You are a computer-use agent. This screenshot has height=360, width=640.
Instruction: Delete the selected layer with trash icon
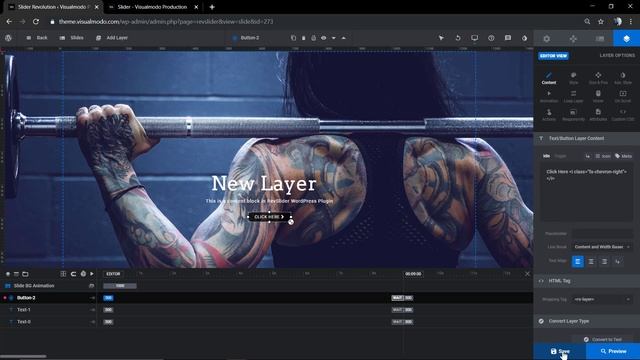click(303, 38)
